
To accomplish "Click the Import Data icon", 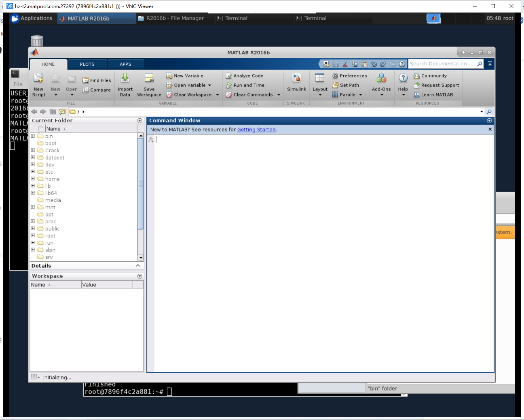I will (125, 78).
